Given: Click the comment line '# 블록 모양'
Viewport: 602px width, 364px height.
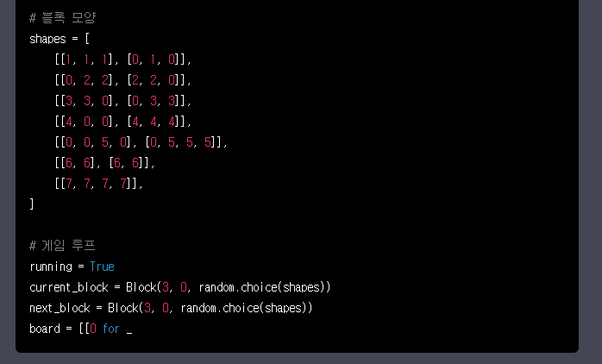Looking at the screenshot, I should pos(63,17).
